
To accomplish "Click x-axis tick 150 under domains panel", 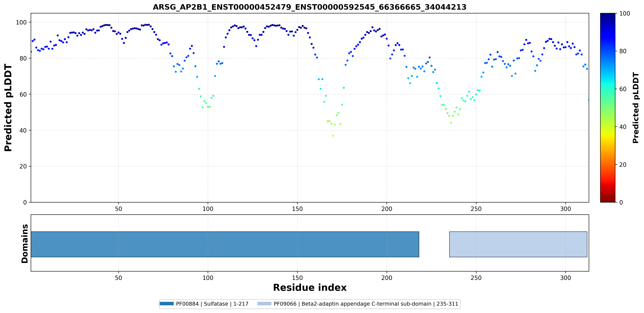I will coord(297,278).
